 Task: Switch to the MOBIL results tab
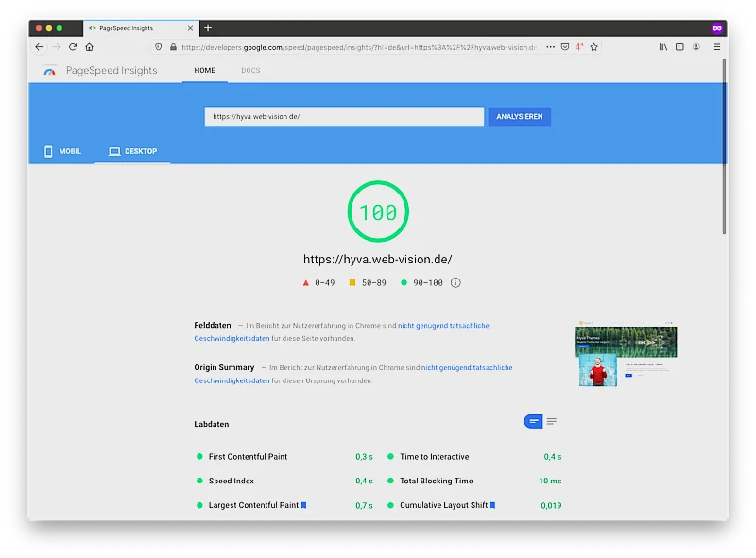pyautogui.click(x=62, y=151)
